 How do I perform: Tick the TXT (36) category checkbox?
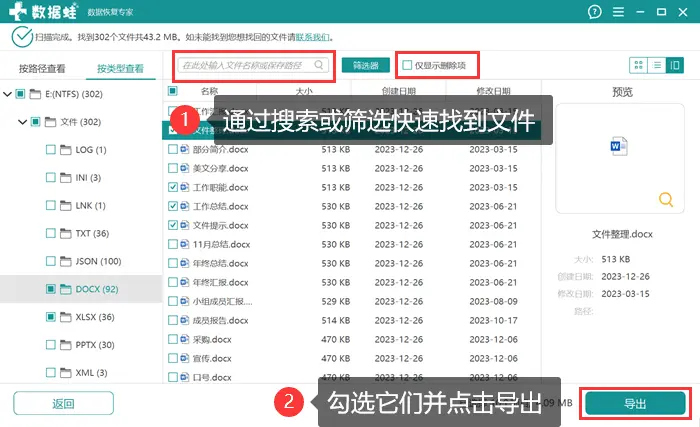coord(51,233)
